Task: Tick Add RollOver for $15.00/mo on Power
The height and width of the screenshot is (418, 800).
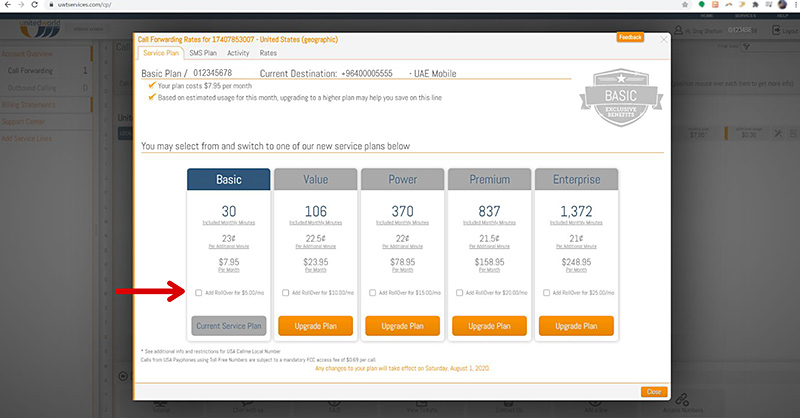Action: [x=372, y=292]
